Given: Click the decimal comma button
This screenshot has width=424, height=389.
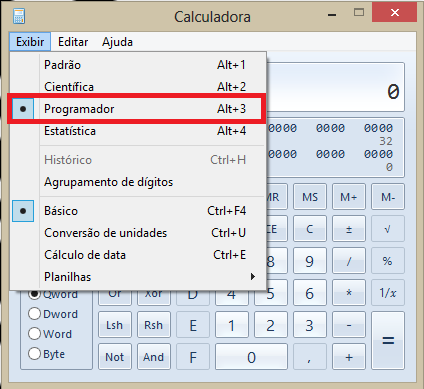Looking at the screenshot, I should click(310, 357).
